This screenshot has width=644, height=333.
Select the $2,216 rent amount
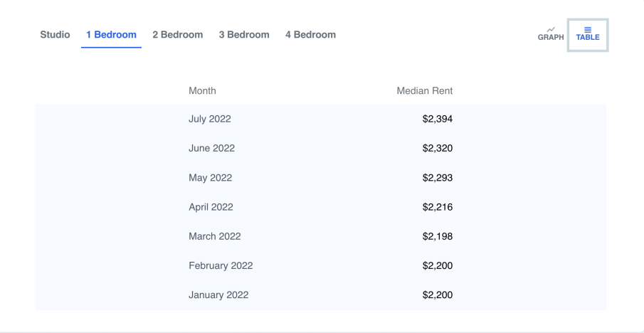(437, 207)
